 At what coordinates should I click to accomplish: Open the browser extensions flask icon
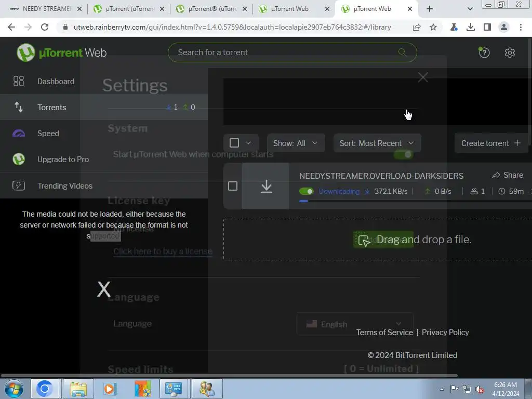(454, 27)
